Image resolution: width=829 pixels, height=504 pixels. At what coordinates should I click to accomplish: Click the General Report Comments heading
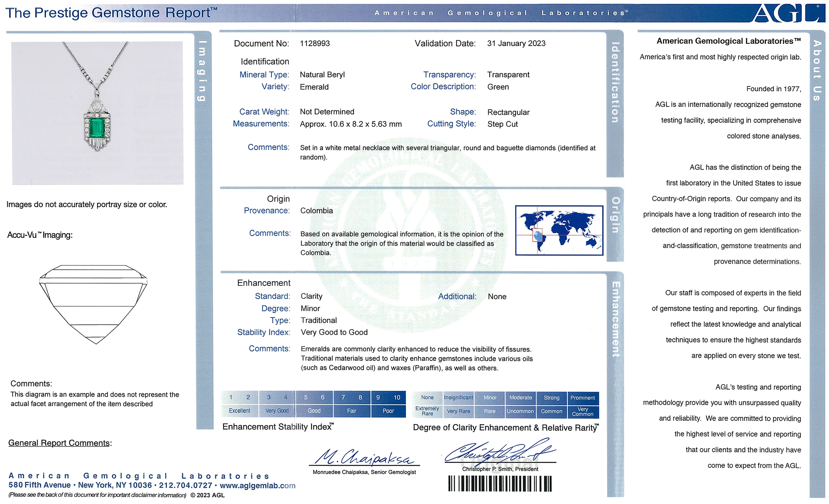pyautogui.click(x=59, y=443)
